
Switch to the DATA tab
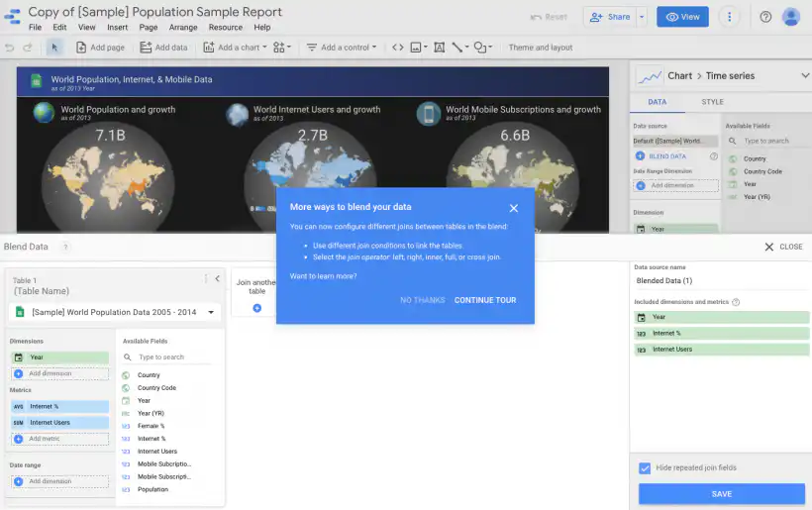658,102
